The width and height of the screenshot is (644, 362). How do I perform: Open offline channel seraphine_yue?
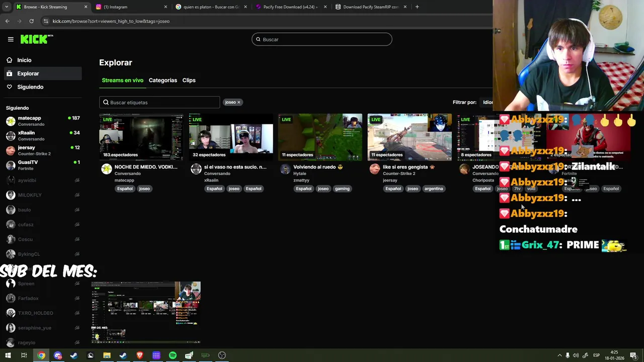pyautogui.click(x=43, y=328)
